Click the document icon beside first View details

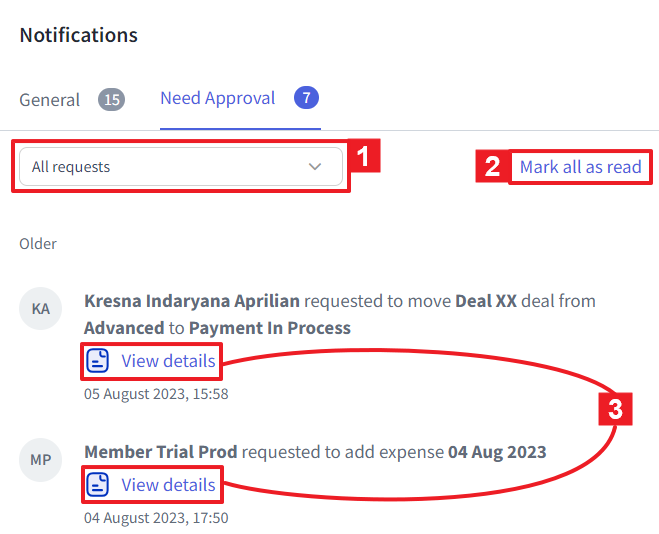pyautogui.click(x=98, y=360)
